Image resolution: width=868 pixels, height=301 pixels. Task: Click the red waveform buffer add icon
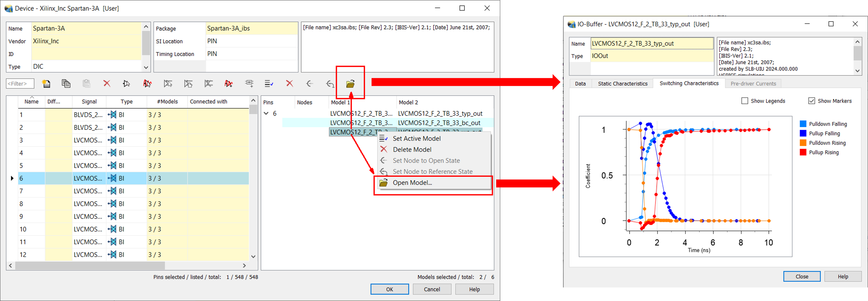229,84
